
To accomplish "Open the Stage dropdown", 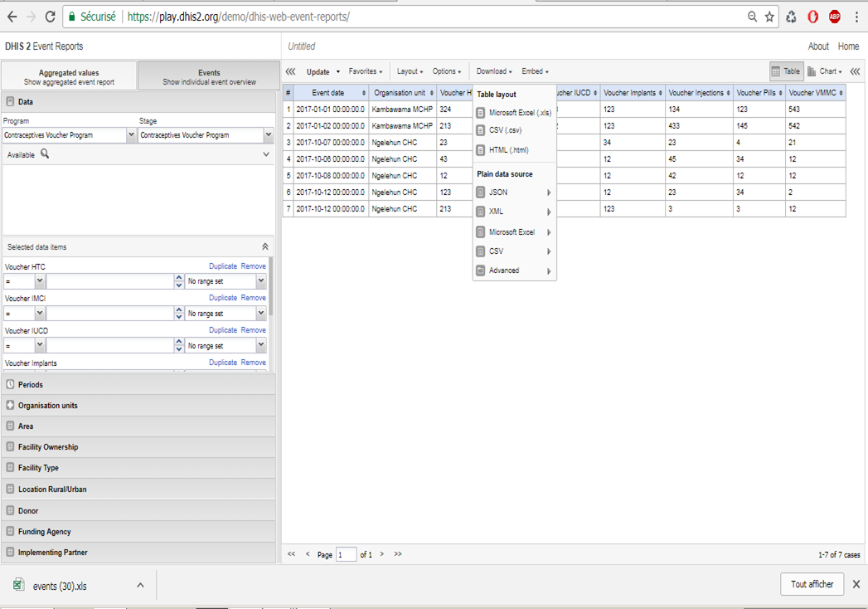I will tap(268, 135).
